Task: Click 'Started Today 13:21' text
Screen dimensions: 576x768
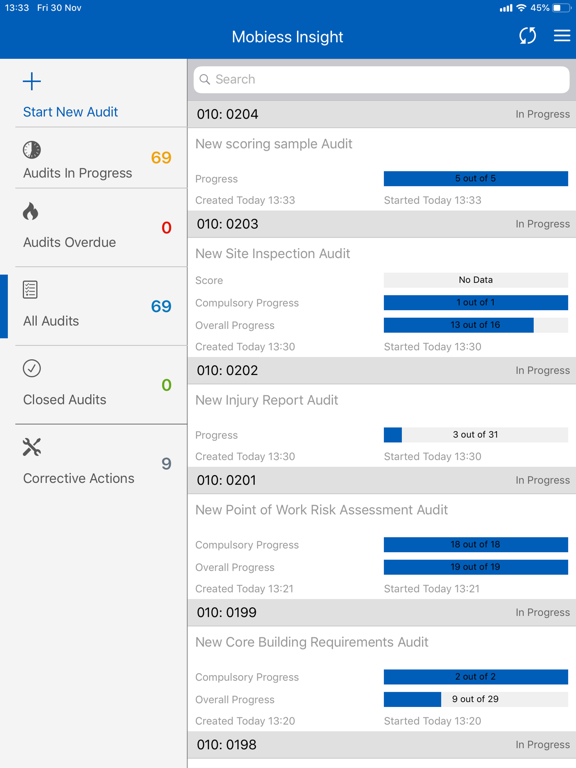Action: (432, 589)
